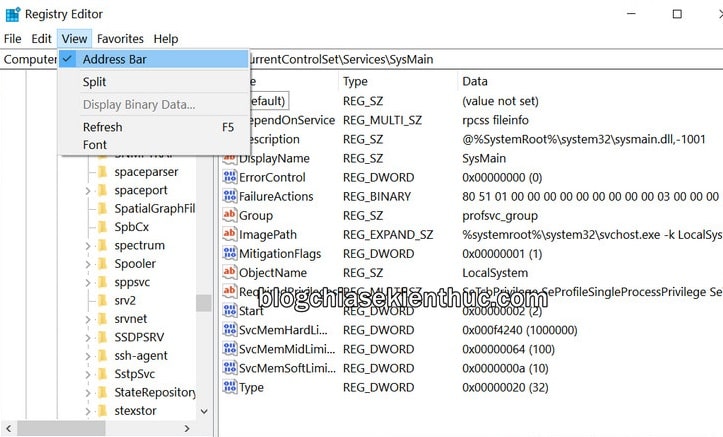Click the MitigationFlags DWORD icon
723x437 pixels.
(229, 253)
